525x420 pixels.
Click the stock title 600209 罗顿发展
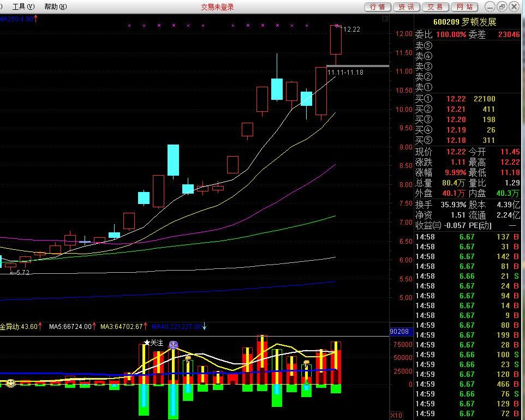pyautogui.click(x=464, y=22)
